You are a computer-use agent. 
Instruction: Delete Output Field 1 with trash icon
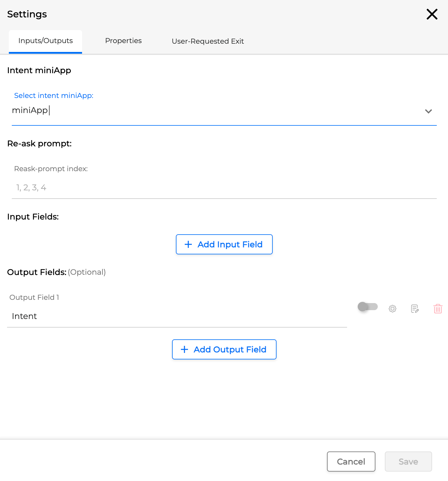(x=438, y=309)
